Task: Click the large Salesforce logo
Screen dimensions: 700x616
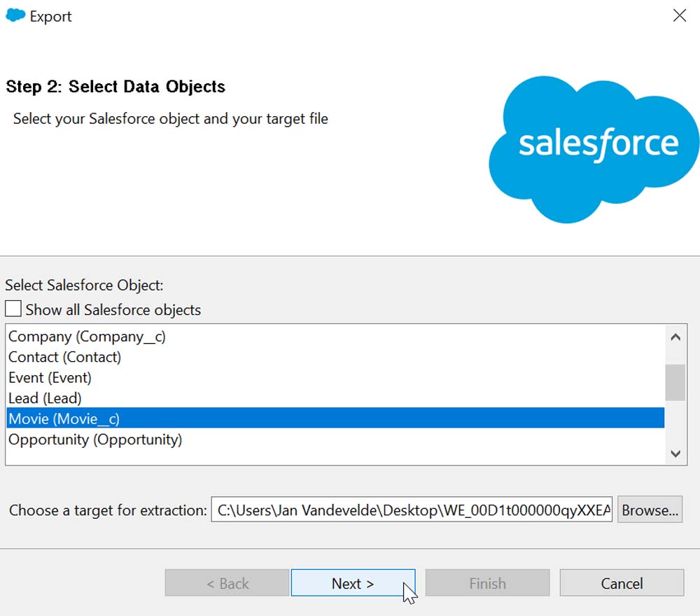Action: [x=594, y=147]
